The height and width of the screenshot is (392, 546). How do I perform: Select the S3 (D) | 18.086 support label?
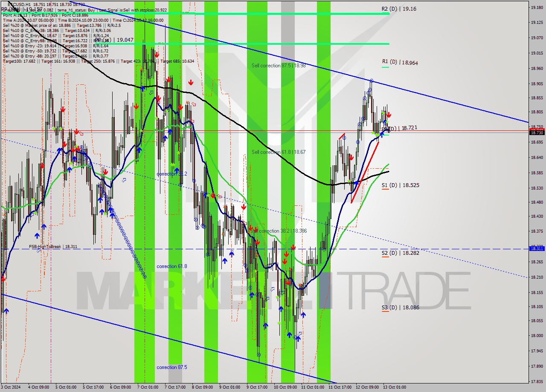point(400,307)
